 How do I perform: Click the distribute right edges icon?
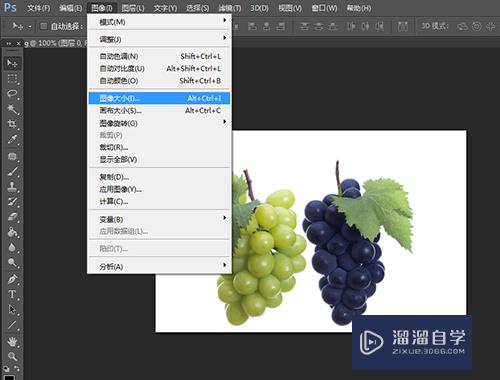coord(379,26)
